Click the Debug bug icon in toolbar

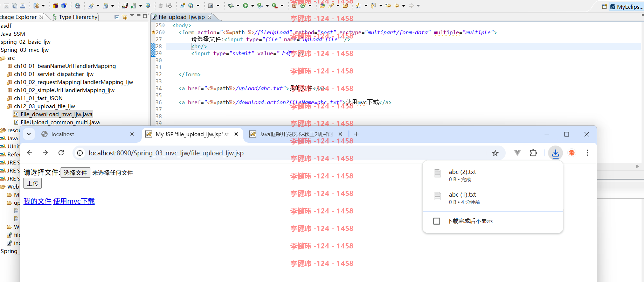click(231, 6)
